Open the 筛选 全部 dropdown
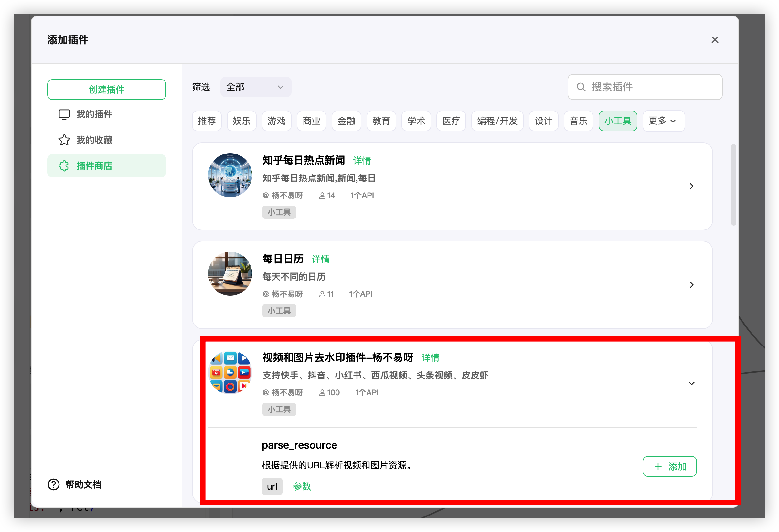The image size is (779, 532). point(256,87)
